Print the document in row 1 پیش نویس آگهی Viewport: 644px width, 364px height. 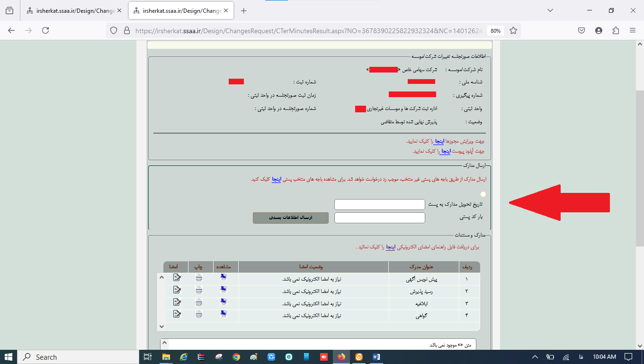199,278
